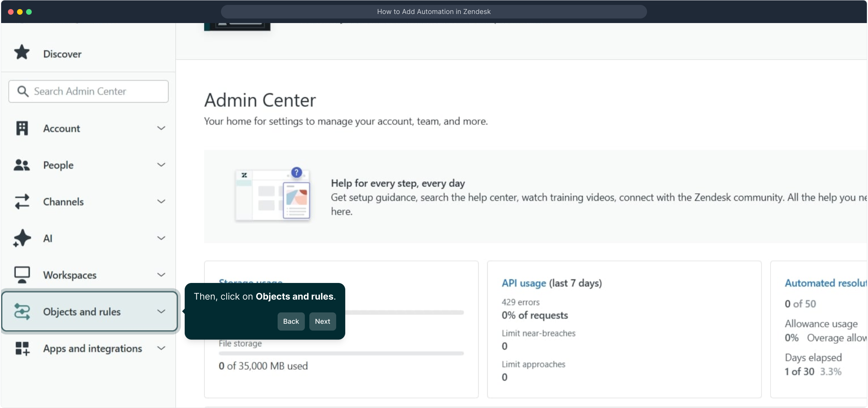
Task: Click the AI sparkle icon
Action: pos(22,238)
